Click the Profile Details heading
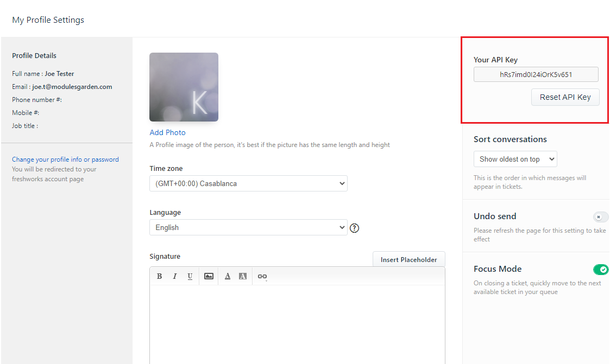Viewport: 610px width, 364px height. pyautogui.click(x=34, y=55)
